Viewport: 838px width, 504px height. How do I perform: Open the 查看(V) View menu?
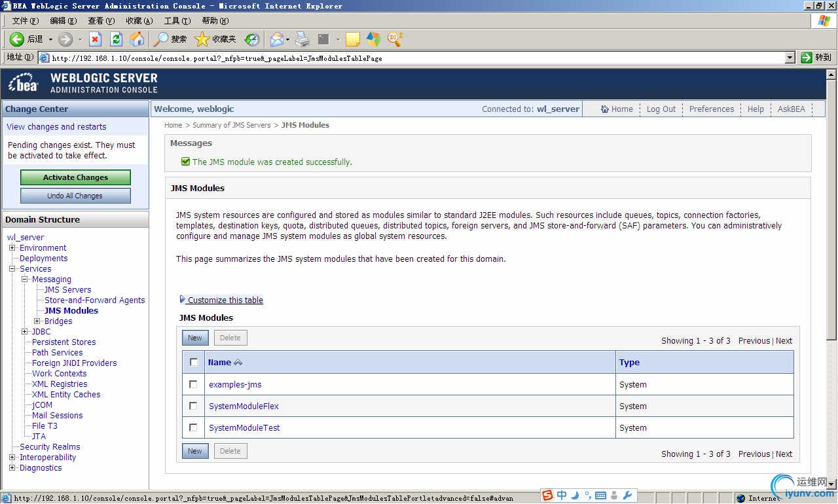tap(101, 21)
